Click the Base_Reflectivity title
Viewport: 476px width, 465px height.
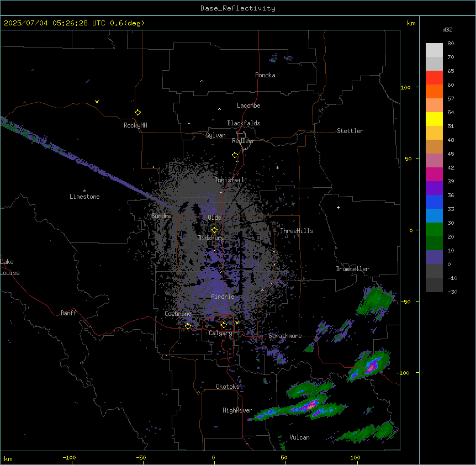[x=238, y=8]
